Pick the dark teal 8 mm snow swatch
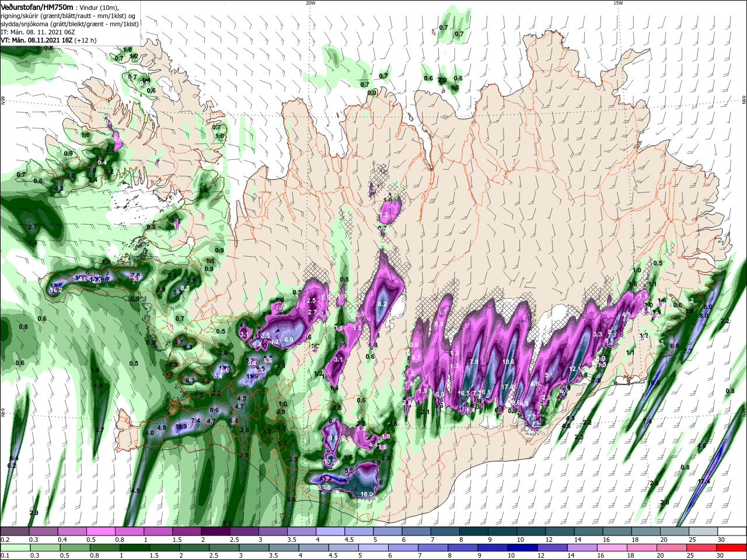 coord(474,531)
